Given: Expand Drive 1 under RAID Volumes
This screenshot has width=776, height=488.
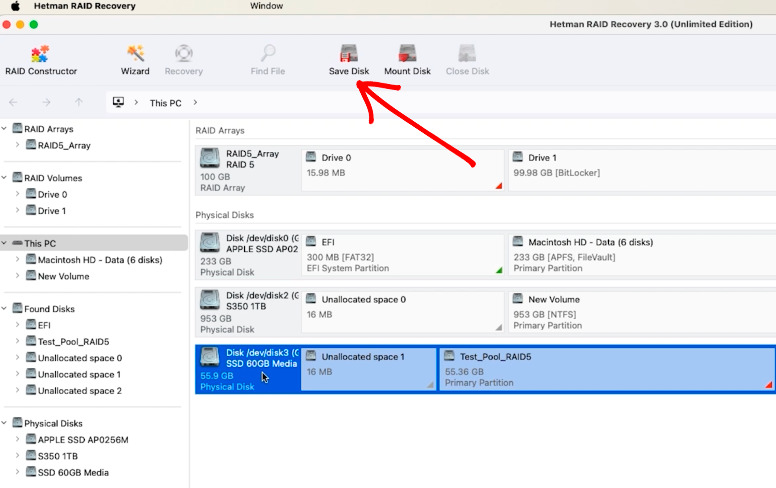Looking at the screenshot, I should click(x=17, y=210).
